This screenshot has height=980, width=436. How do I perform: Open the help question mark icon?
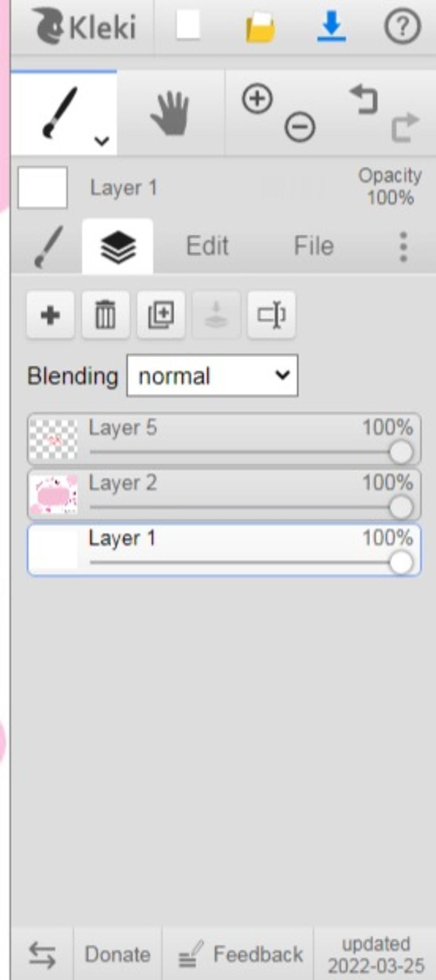click(x=402, y=27)
